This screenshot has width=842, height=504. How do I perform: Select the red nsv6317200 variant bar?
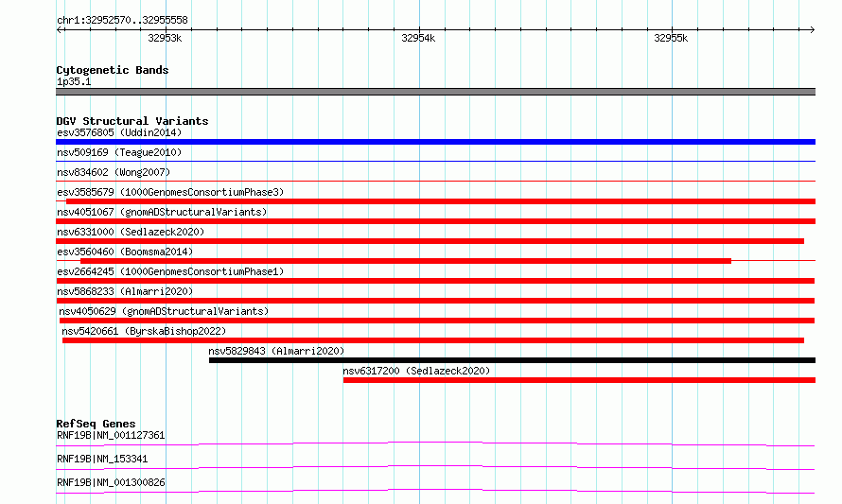pyautogui.click(x=579, y=380)
